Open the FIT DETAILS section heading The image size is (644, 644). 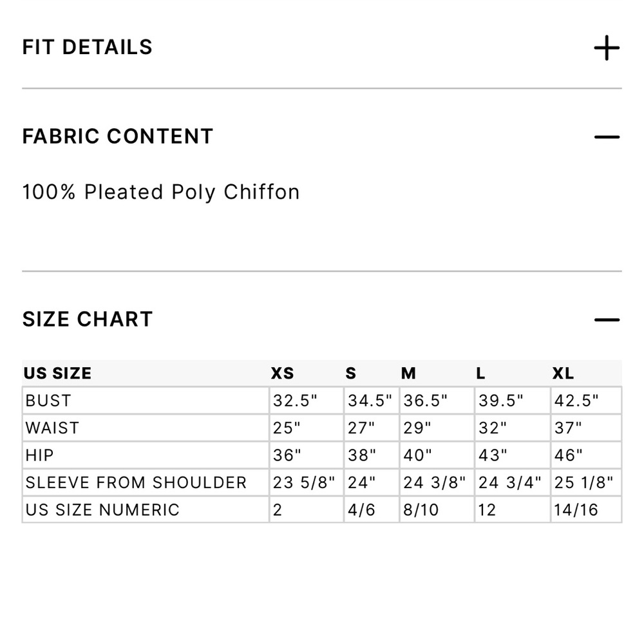[88, 47]
